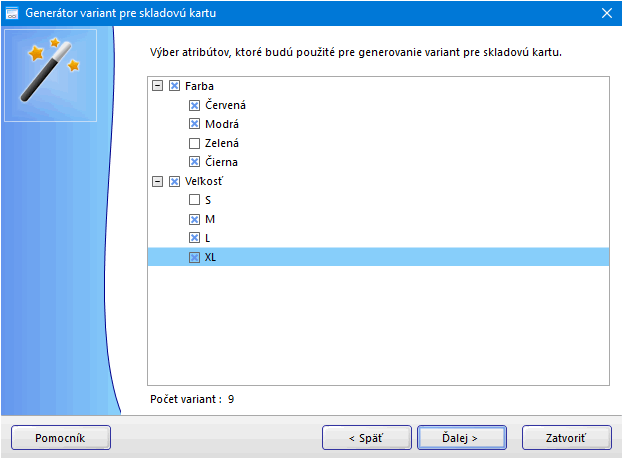This screenshot has height=459, width=623.
Task: Collapse the Farba attribute group
Action: 157,86
